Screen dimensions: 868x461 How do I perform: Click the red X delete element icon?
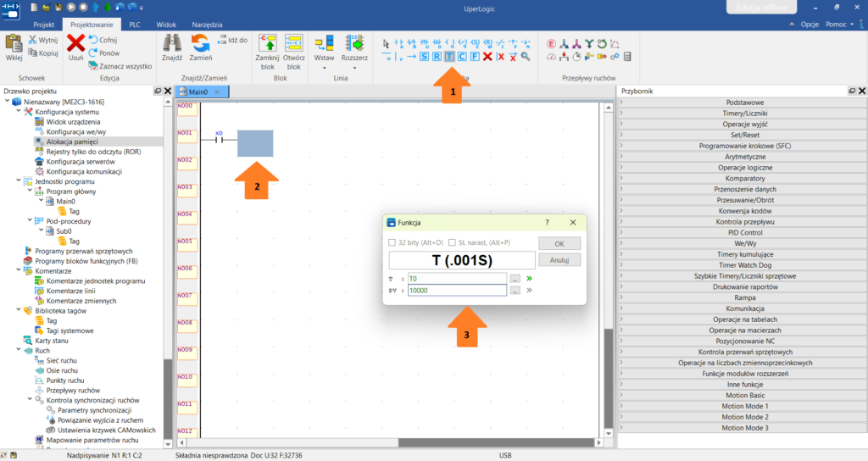tap(487, 57)
